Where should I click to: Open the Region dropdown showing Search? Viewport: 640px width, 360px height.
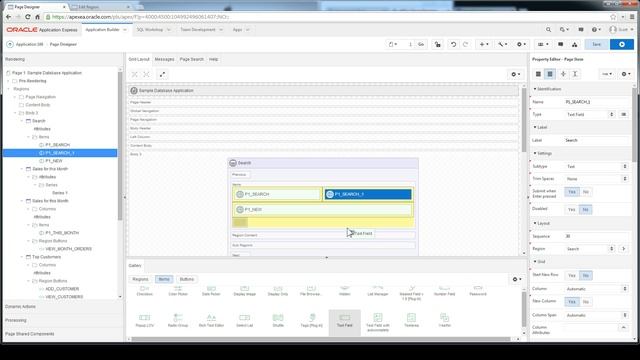[590, 249]
